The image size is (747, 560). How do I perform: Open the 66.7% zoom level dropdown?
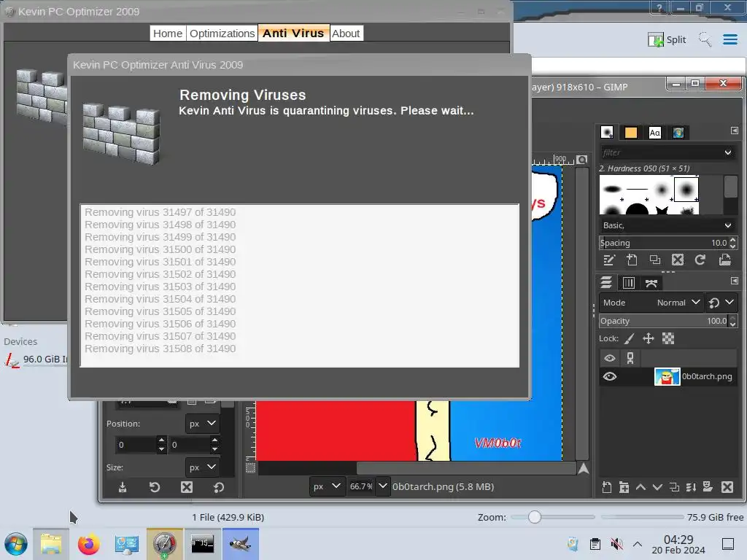382,486
